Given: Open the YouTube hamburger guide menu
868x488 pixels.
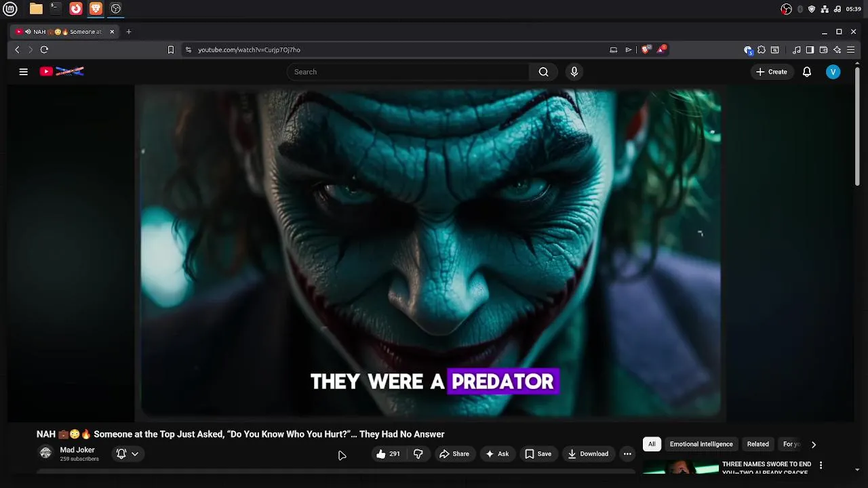Looking at the screenshot, I should [x=23, y=72].
